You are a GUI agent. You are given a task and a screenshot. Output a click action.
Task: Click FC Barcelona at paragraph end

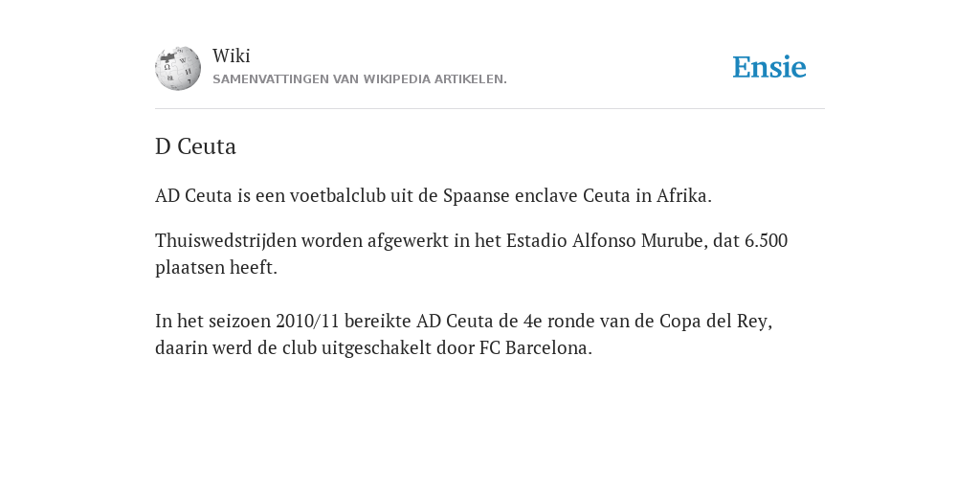click(x=536, y=347)
